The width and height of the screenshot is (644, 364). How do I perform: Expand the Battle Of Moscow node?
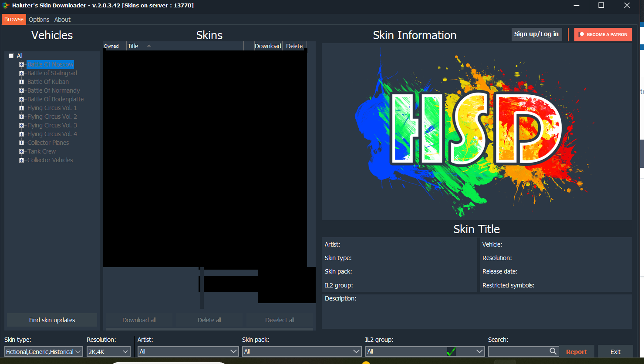pyautogui.click(x=21, y=64)
